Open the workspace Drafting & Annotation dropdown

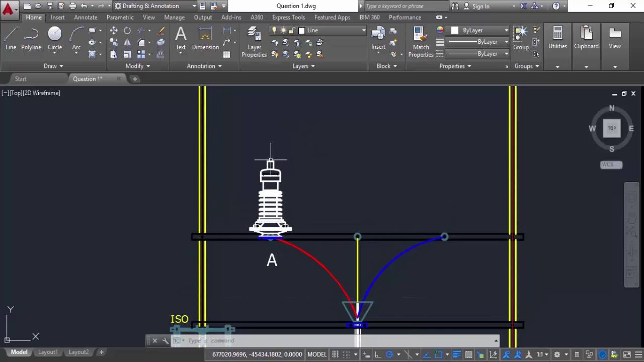155,6
